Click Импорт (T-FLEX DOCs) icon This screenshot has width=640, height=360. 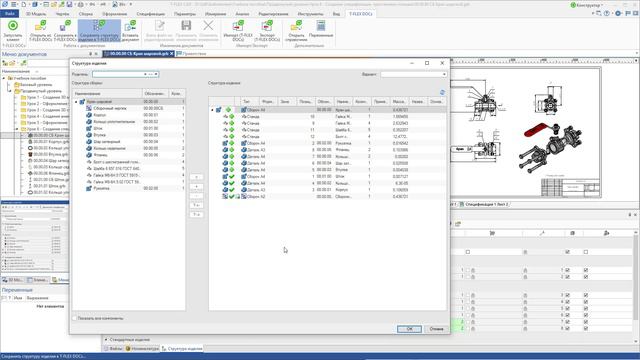238,26
